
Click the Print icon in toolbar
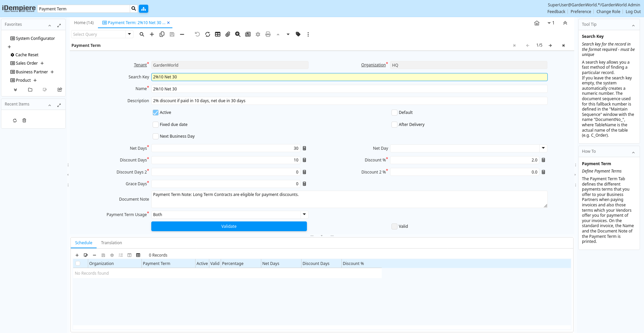click(268, 34)
